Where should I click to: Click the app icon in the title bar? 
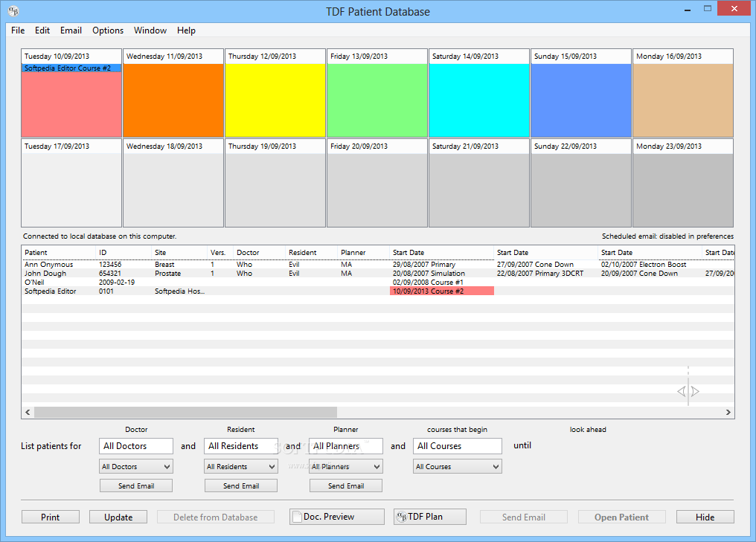coord(13,11)
